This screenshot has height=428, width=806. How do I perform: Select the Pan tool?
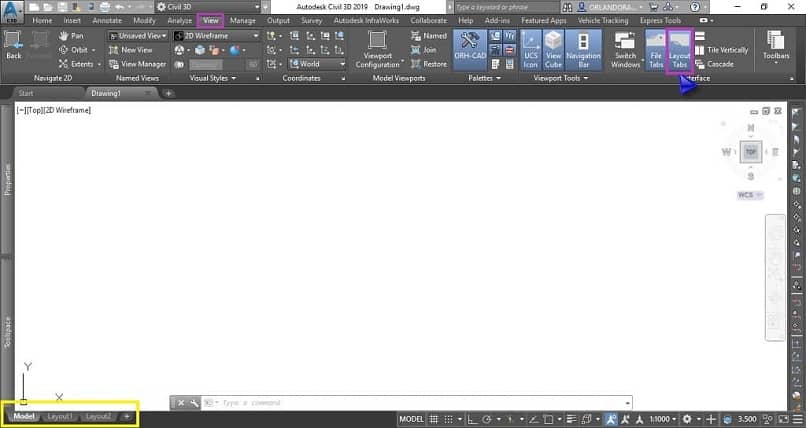pos(71,35)
